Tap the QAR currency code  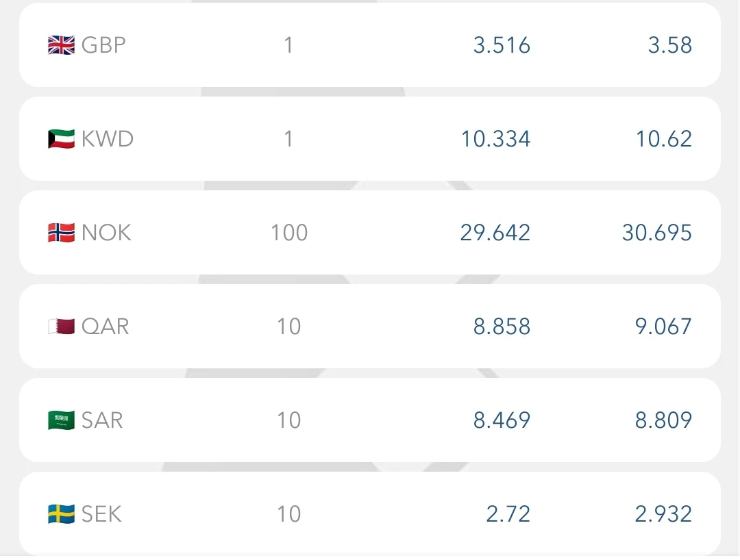pos(105,327)
